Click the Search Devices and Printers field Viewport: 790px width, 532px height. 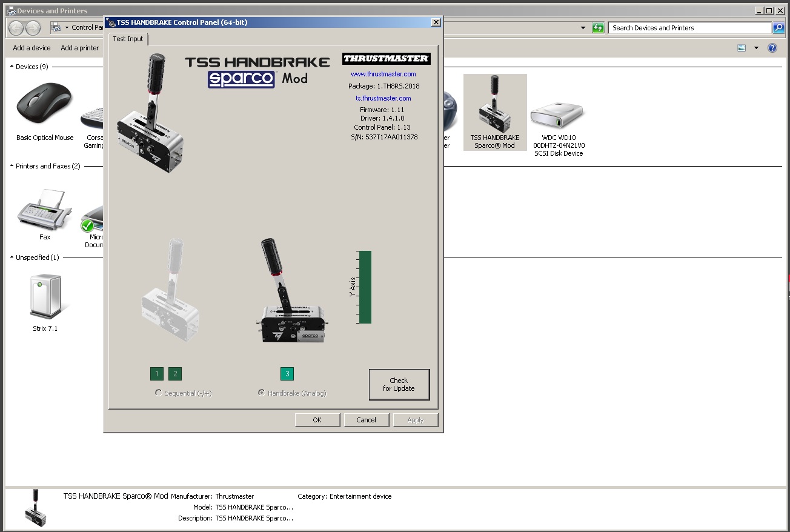[690, 28]
